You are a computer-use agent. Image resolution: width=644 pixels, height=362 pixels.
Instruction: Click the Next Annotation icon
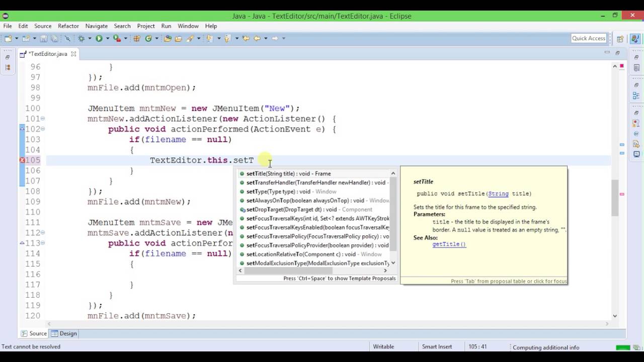(x=210, y=38)
